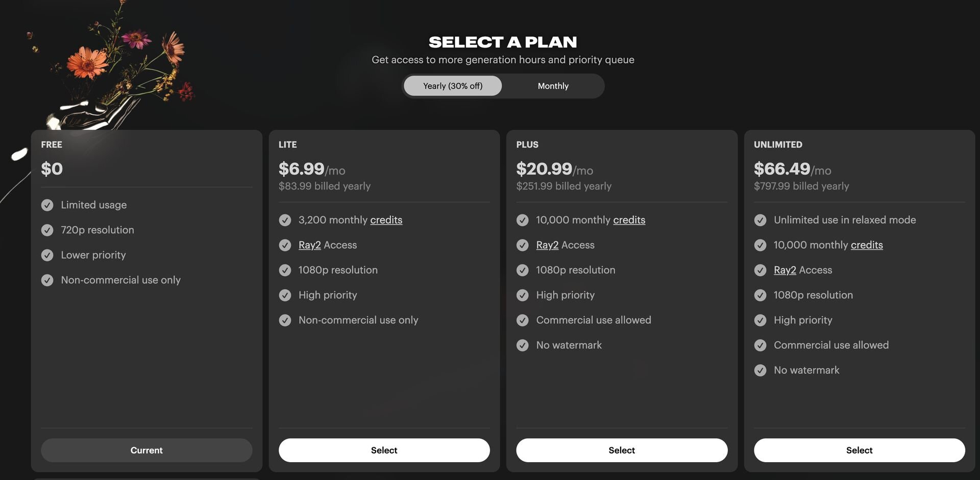This screenshot has width=980, height=480.
Task: Click checkmark icon beside Limited usage
Action: tap(47, 205)
